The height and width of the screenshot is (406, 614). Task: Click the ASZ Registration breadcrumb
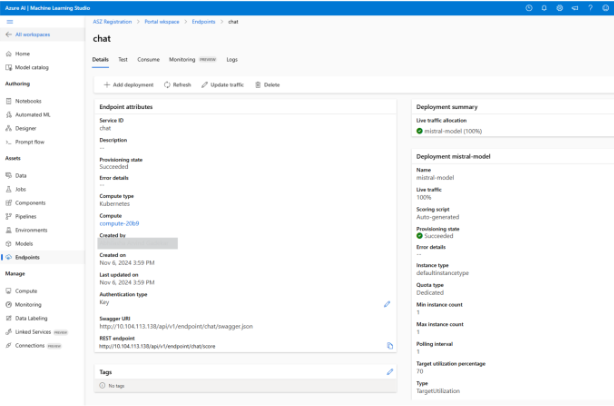click(112, 22)
